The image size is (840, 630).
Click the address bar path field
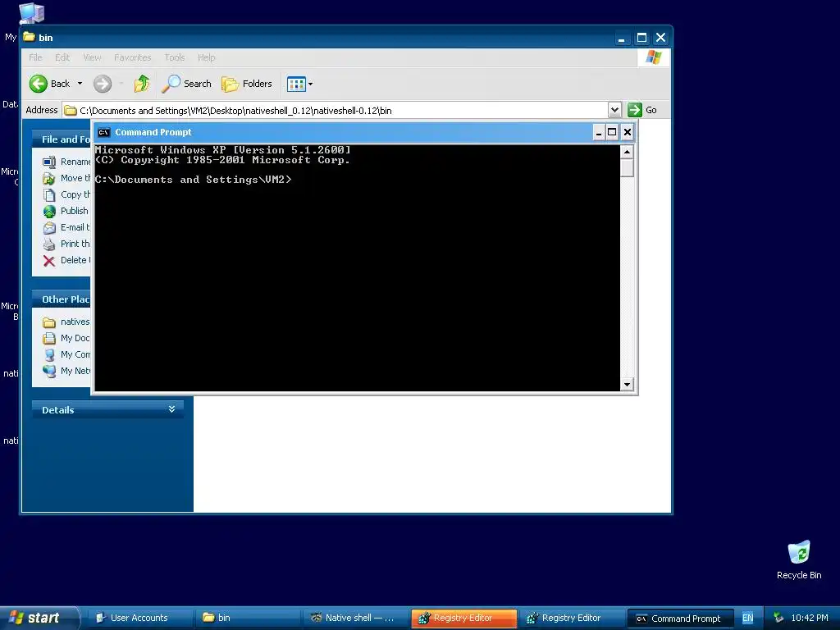(336, 111)
